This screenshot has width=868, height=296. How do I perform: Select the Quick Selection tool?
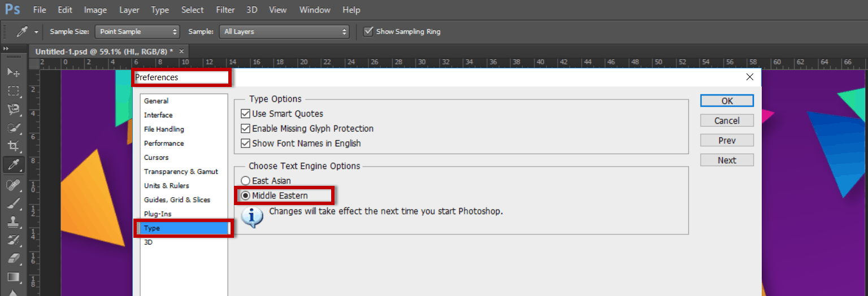[13, 128]
